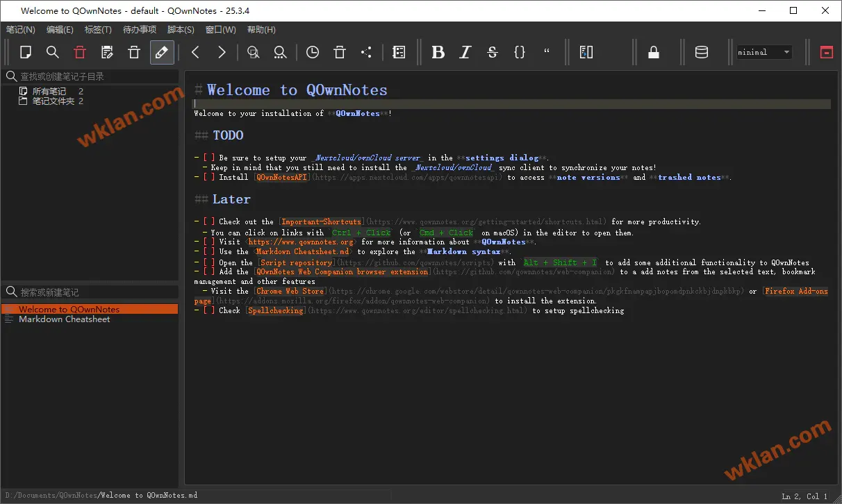Insert code block with braces icon
Viewport: 842px width, 504px height.
519,52
